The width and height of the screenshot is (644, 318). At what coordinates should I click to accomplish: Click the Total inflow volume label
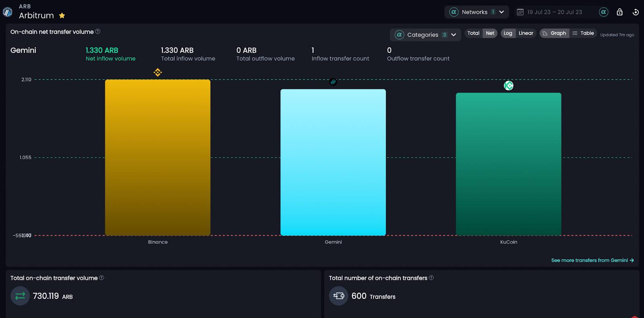(188, 59)
